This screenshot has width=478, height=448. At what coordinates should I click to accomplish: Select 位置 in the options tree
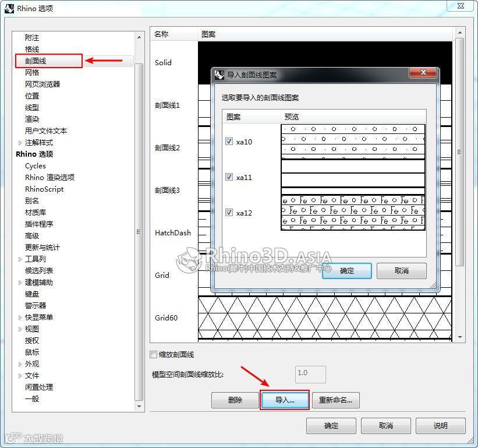[x=32, y=96]
